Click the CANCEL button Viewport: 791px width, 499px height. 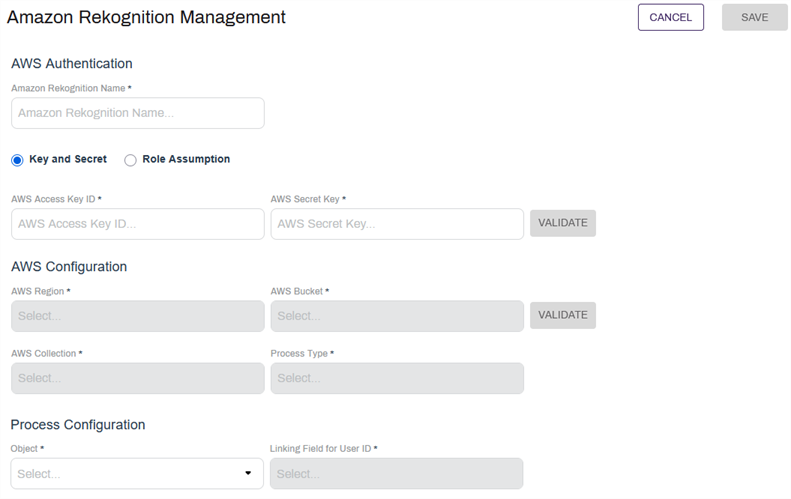tap(670, 17)
